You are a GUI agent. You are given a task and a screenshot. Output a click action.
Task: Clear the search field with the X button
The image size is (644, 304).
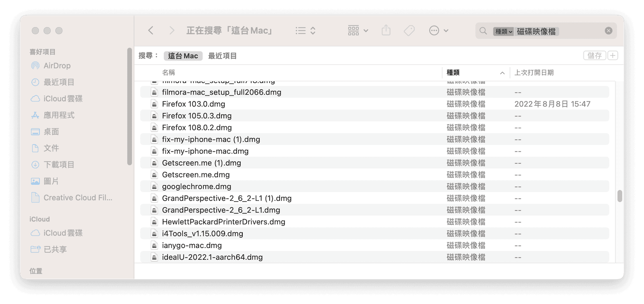click(x=609, y=31)
